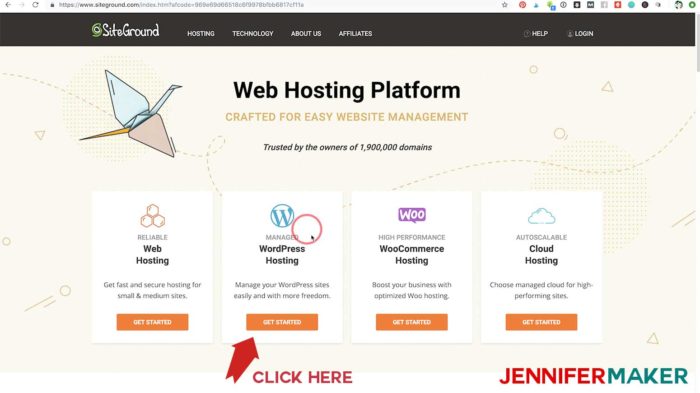Get started with WordPress Hosting
Viewport: 700px width, 393px height.
coord(282,322)
